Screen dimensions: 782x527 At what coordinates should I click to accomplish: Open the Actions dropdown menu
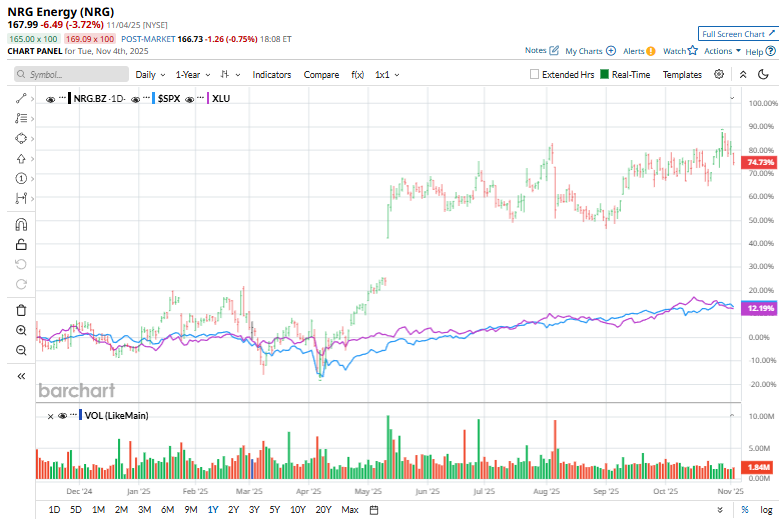[x=722, y=51]
